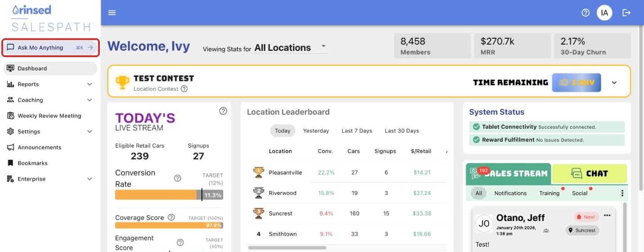
Task: Select the Today leaderboard tab
Action: 282,131
